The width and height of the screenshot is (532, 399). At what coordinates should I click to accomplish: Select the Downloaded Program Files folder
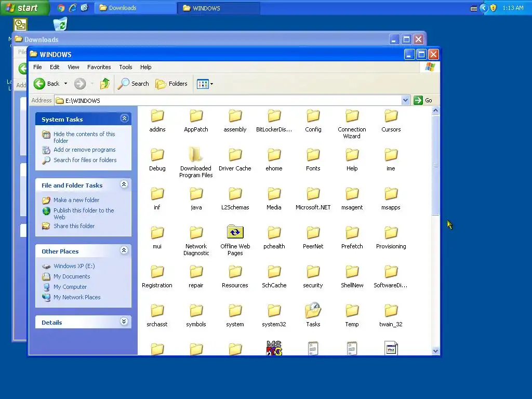pos(196,162)
